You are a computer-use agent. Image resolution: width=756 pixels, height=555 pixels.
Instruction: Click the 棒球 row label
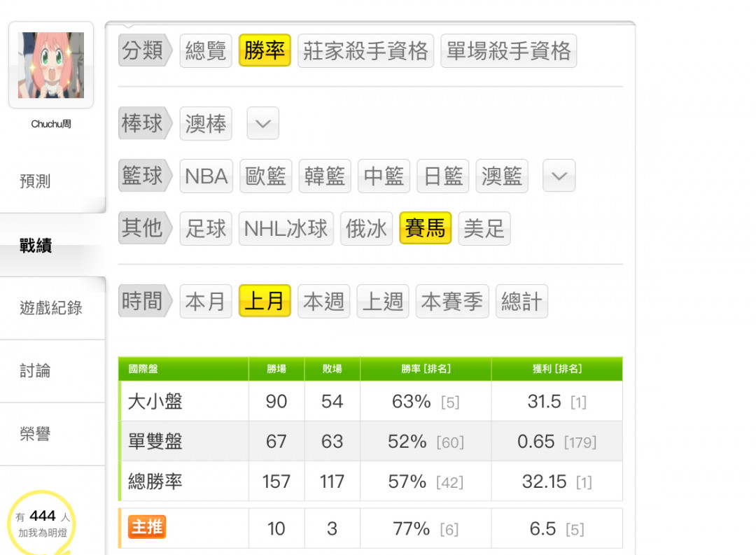tap(145, 123)
